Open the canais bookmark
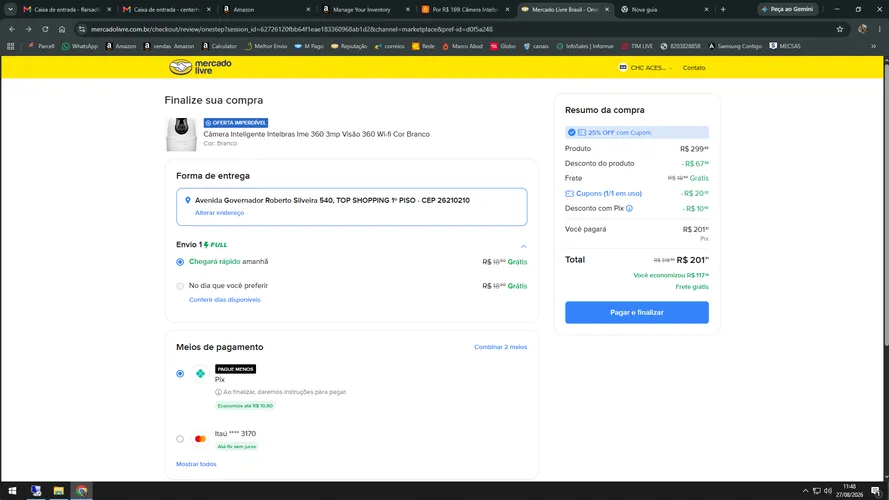 pos(536,46)
